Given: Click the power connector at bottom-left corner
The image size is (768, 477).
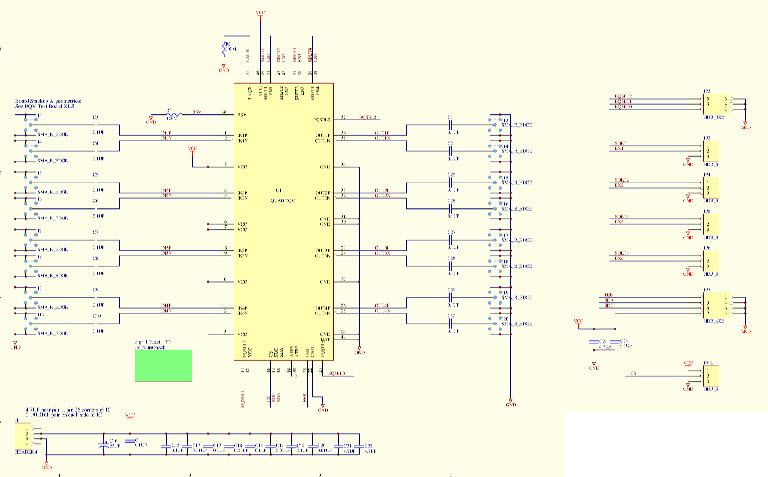Looking at the screenshot, I should click(22, 435).
